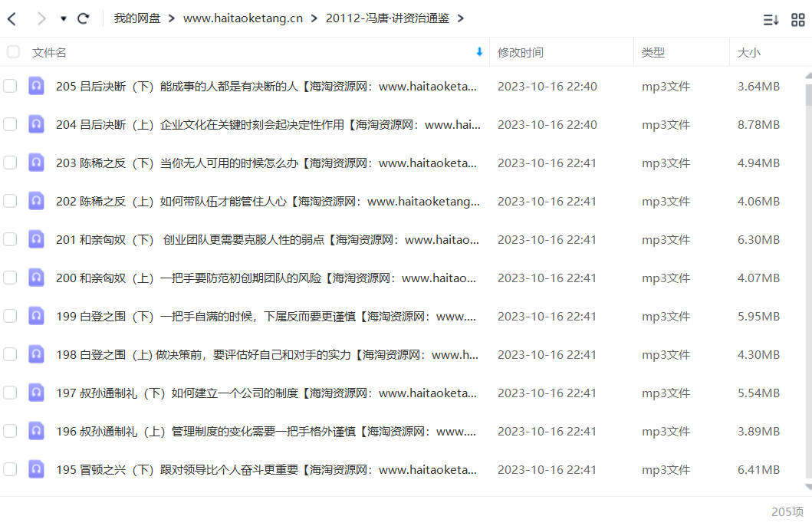Open the navigation history dropdown triangle
This screenshot has width=812, height=526.
[63, 19]
